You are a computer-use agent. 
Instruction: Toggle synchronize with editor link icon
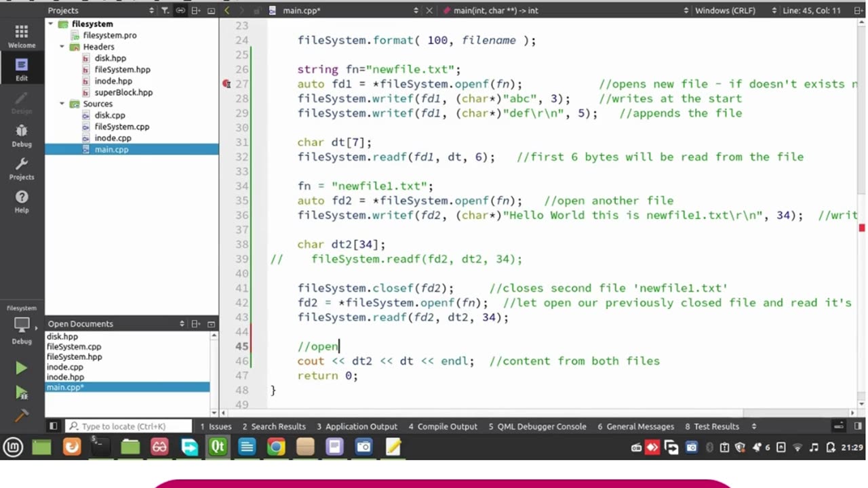click(x=180, y=10)
